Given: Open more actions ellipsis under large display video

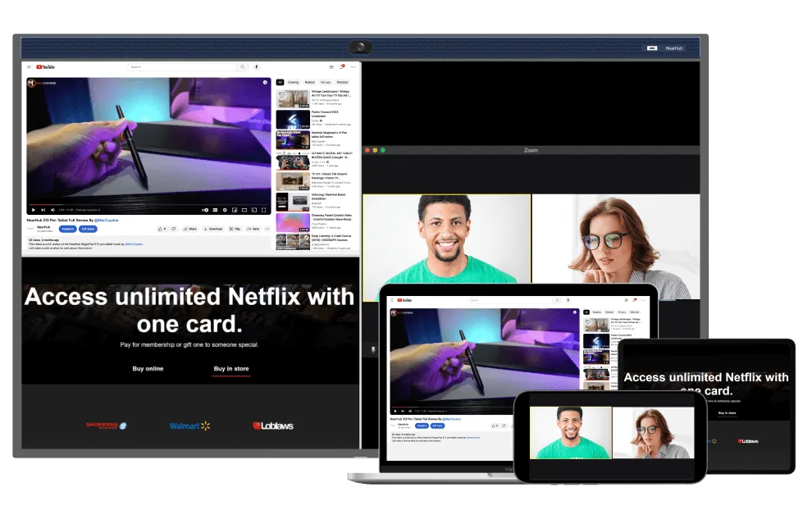Looking at the screenshot, I should (x=267, y=229).
